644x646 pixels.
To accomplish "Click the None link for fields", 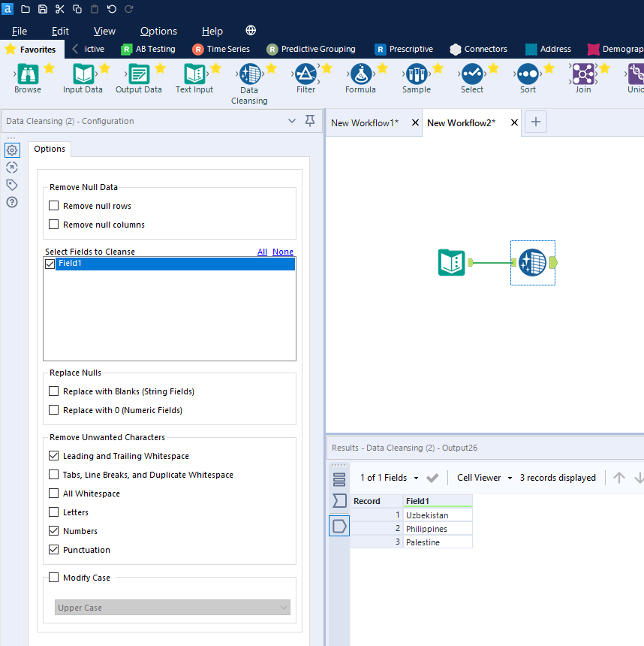I will (x=283, y=252).
